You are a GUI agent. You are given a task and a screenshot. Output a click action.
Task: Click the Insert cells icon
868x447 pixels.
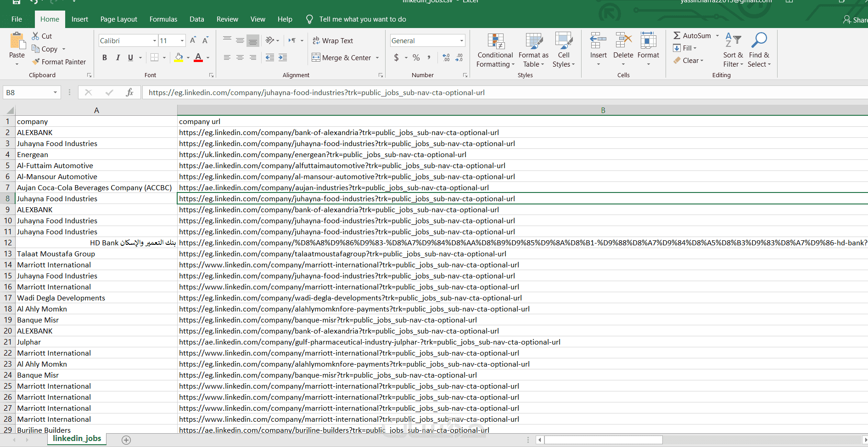[x=598, y=40]
